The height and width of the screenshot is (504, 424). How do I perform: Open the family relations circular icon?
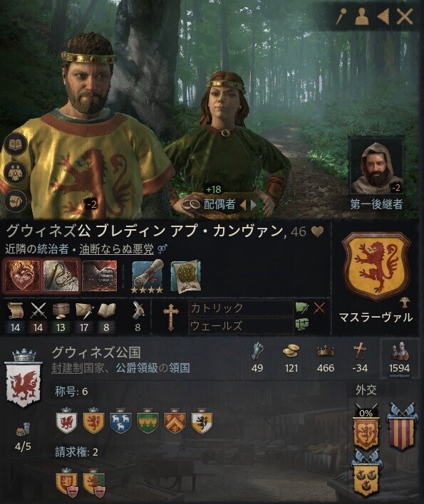pyautogui.click(x=15, y=173)
